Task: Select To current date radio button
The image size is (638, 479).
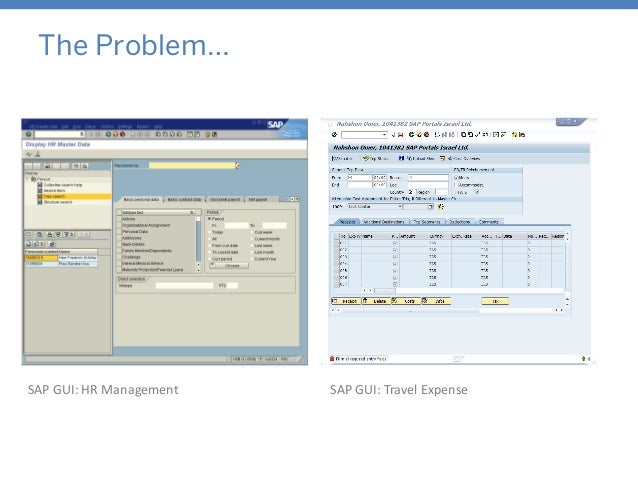Action: coord(210,252)
